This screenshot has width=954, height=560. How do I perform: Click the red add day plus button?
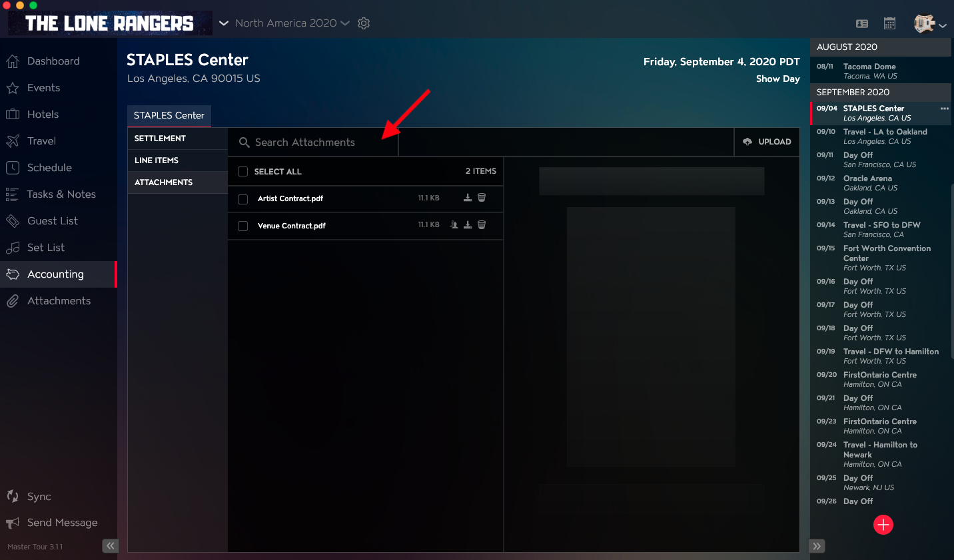pyautogui.click(x=883, y=525)
